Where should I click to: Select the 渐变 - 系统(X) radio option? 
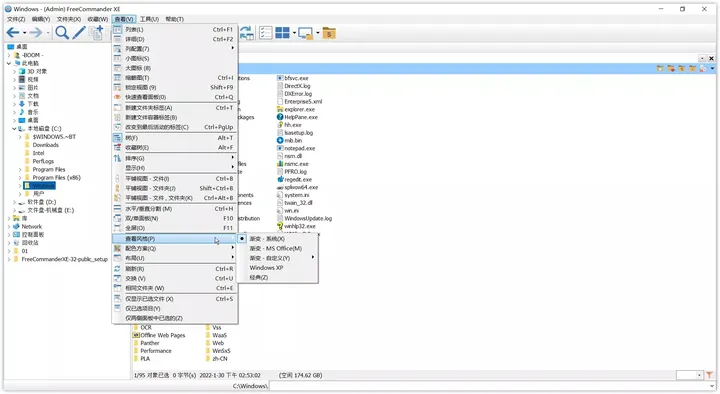(267, 239)
